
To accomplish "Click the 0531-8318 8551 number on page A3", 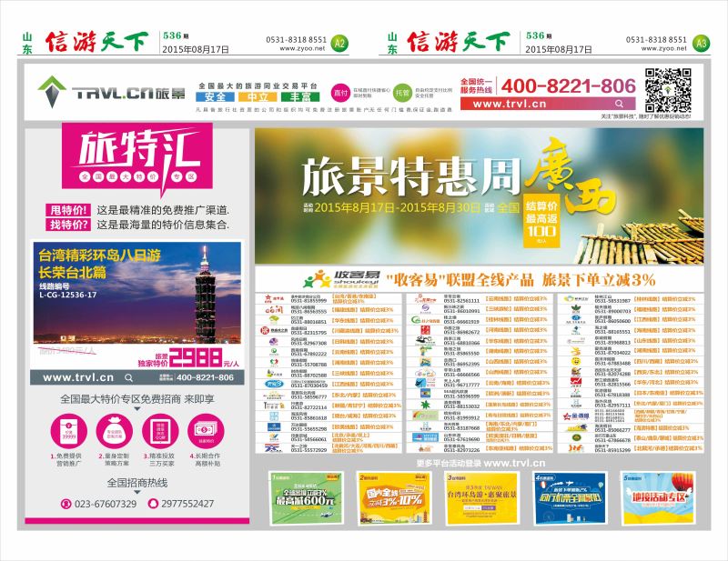I will (656, 40).
